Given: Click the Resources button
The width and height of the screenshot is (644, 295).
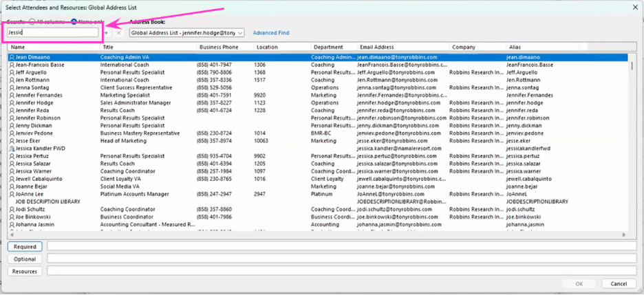Looking at the screenshot, I should 25,271.
